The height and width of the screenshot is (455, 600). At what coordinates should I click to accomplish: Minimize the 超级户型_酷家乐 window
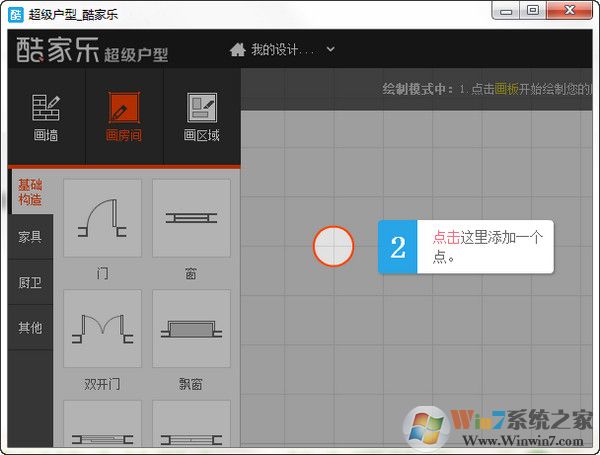pyautogui.click(x=506, y=11)
